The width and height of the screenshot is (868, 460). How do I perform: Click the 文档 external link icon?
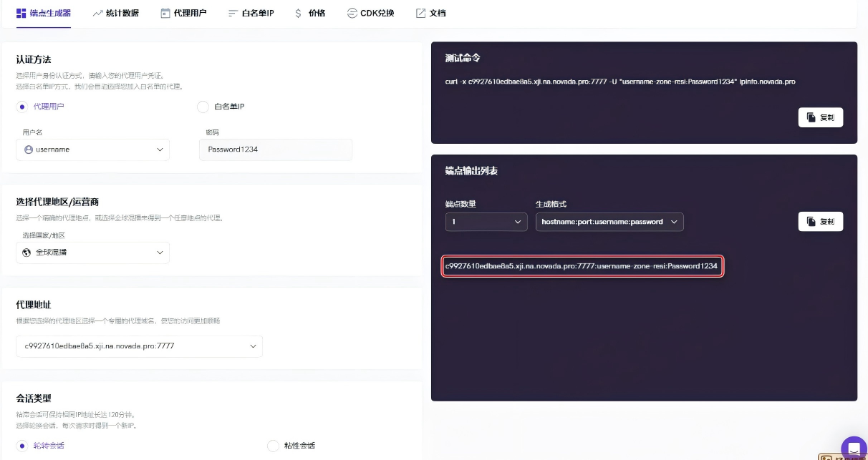[420, 13]
